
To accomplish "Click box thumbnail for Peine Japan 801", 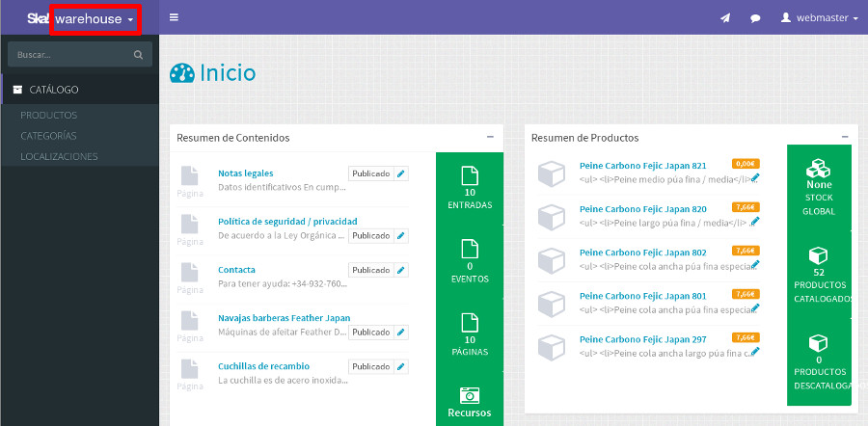I will click(552, 305).
